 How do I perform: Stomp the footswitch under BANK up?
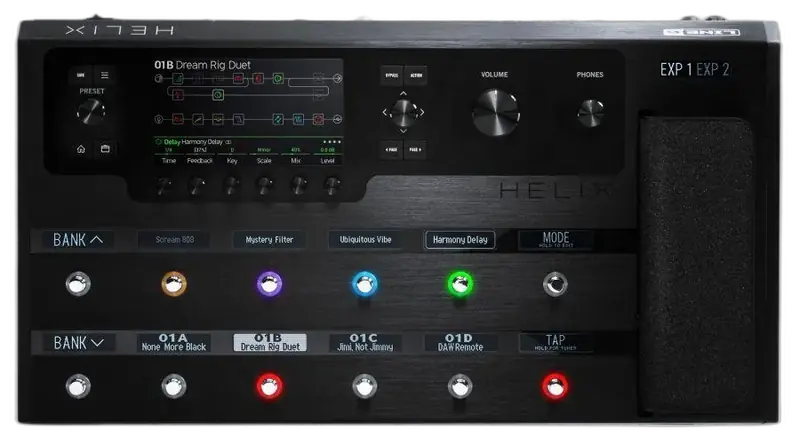[x=78, y=284]
